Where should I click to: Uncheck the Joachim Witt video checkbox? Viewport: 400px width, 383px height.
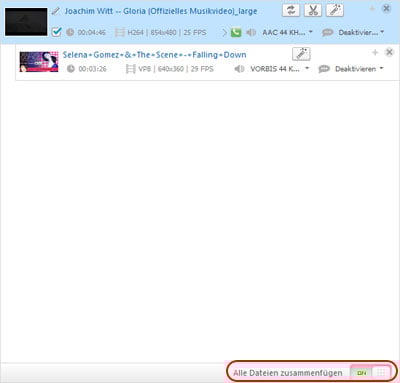coord(57,32)
